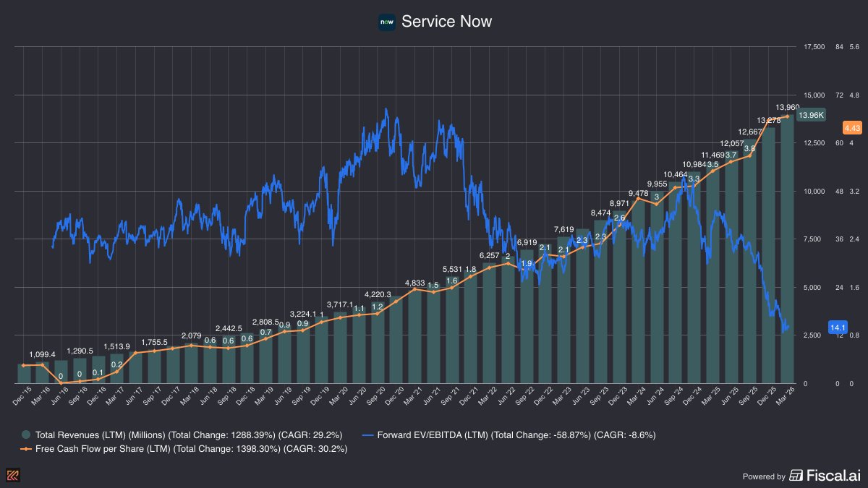The height and width of the screenshot is (488, 868).
Task: Click the 8,971 data label
Action: [620, 203]
